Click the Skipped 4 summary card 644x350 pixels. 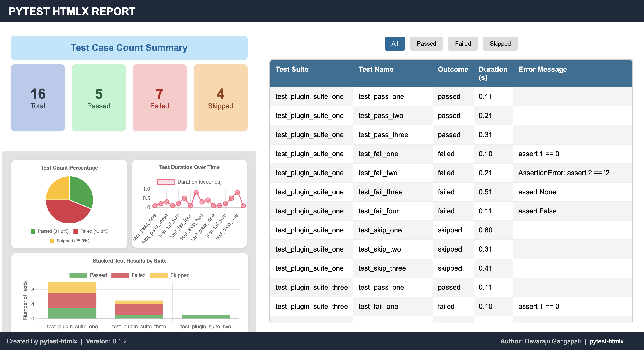220,98
